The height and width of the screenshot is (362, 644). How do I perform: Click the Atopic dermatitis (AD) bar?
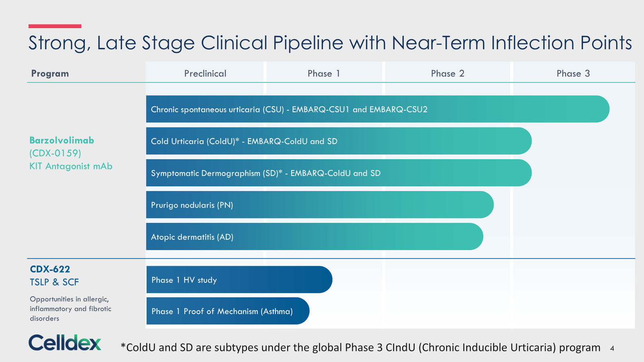[x=314, y=237]
